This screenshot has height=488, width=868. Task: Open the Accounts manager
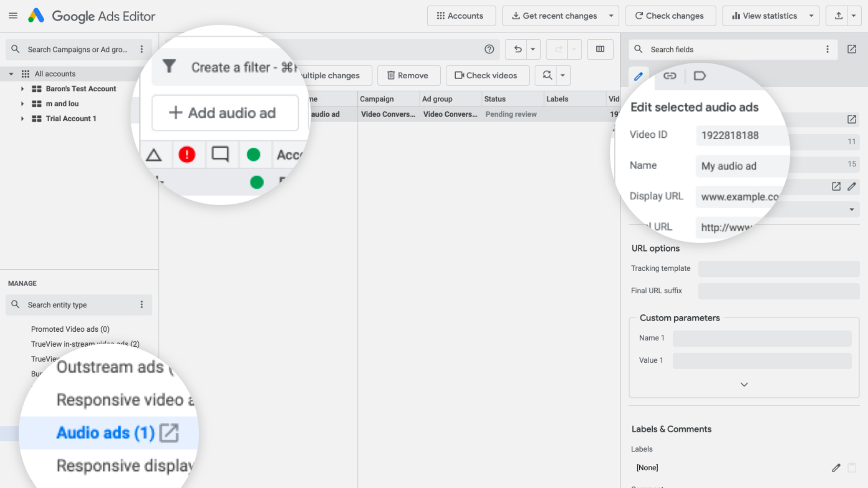pyautogui.click(x=461, y=15)
